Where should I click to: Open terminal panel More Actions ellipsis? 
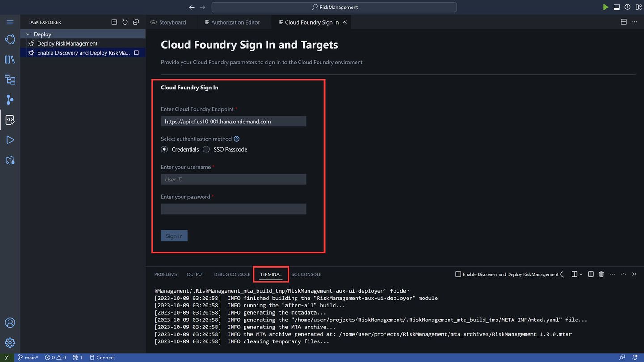pos(612,274)
